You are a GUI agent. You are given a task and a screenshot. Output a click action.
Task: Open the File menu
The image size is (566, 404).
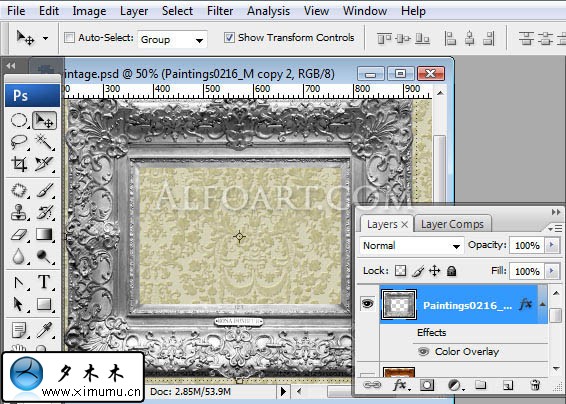click(16, 11)
